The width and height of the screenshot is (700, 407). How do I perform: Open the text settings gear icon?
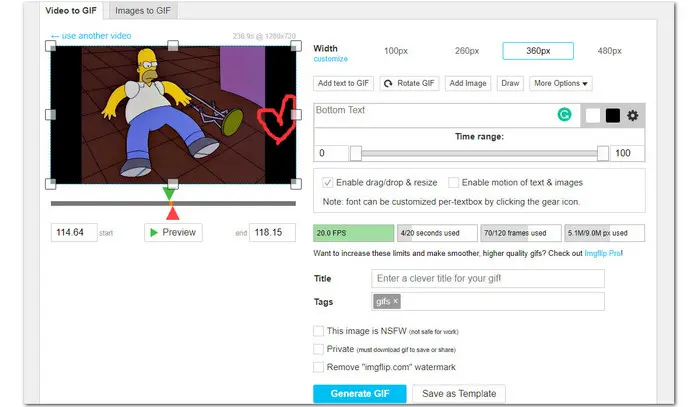point(632,116)
